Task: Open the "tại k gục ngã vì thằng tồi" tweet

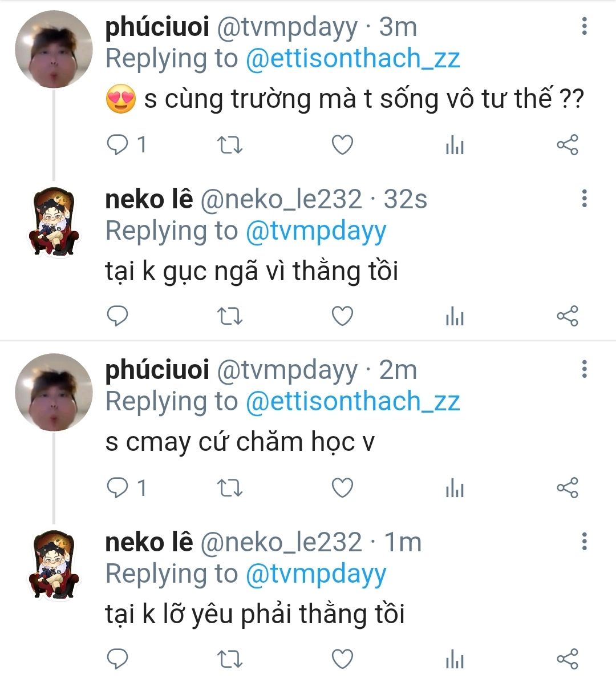Action: pos(252,271)
